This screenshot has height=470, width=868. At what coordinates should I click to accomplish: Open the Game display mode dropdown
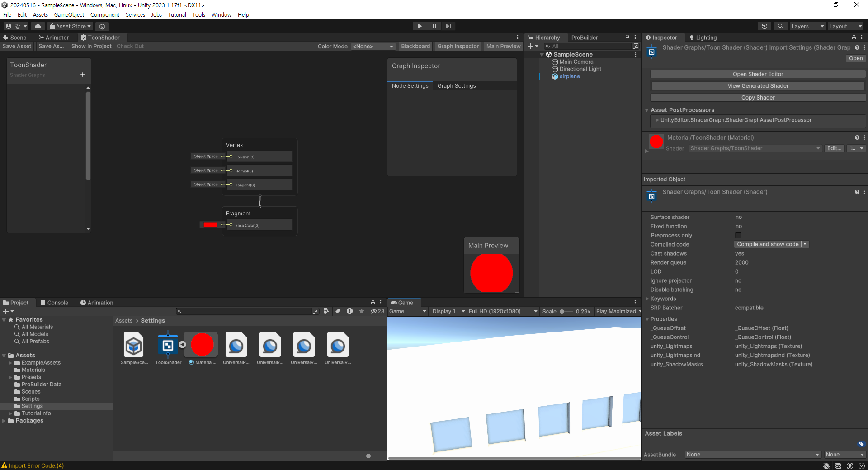[407, 311]
